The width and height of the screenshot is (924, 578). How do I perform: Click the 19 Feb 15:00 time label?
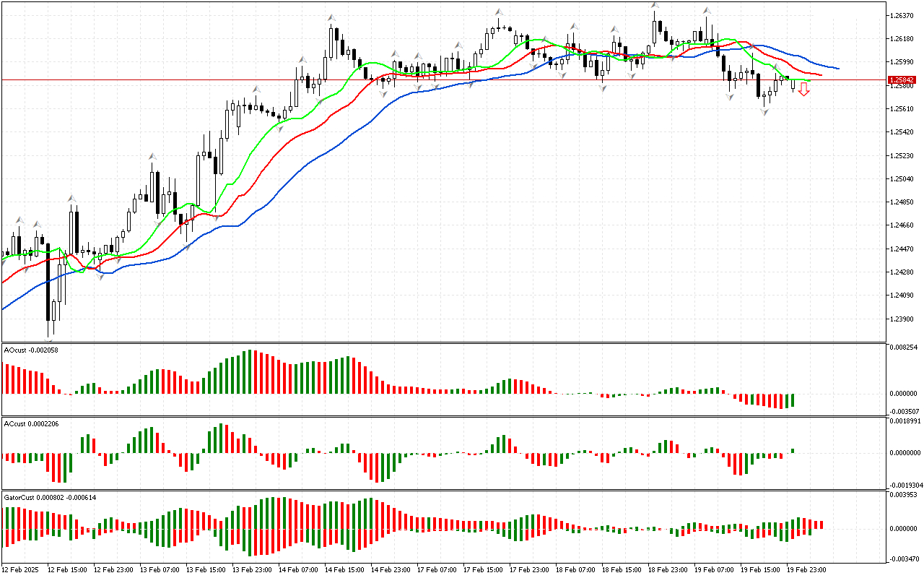pyautogui.click(x=761, y=569)
